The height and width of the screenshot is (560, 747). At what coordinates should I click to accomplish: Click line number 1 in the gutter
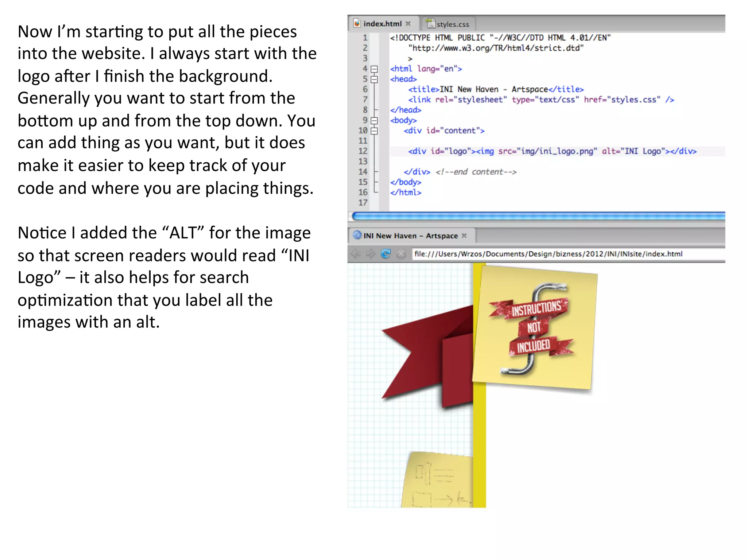click(365, 38)
